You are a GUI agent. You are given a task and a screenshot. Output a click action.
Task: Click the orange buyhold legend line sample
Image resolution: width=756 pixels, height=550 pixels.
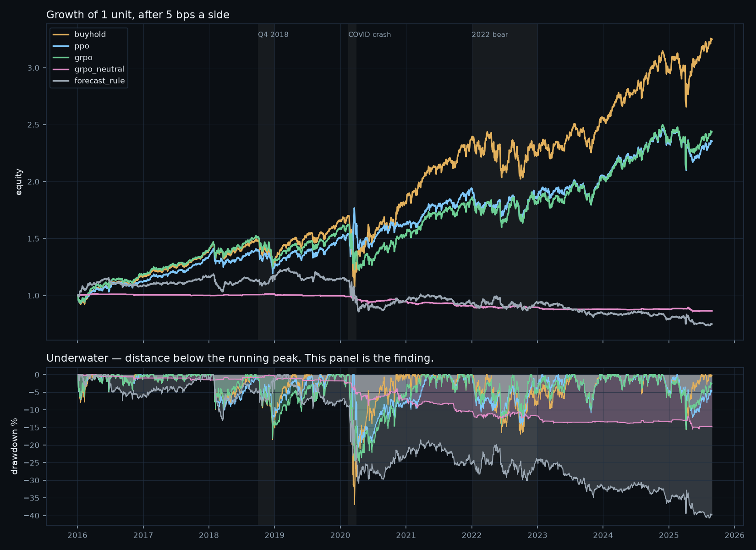61,34
